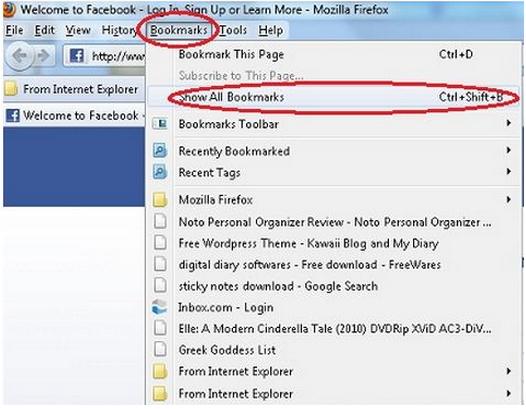Open the Tools menu

tap(233, 30)
